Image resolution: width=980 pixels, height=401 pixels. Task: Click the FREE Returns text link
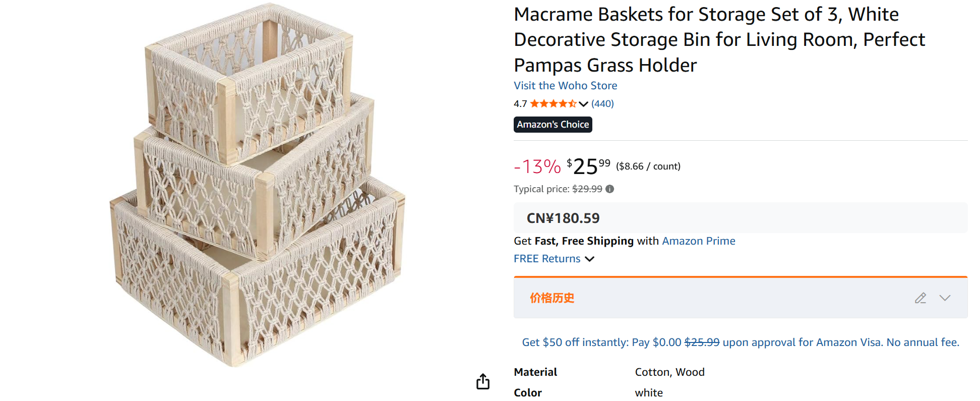(x=547, y=259)
